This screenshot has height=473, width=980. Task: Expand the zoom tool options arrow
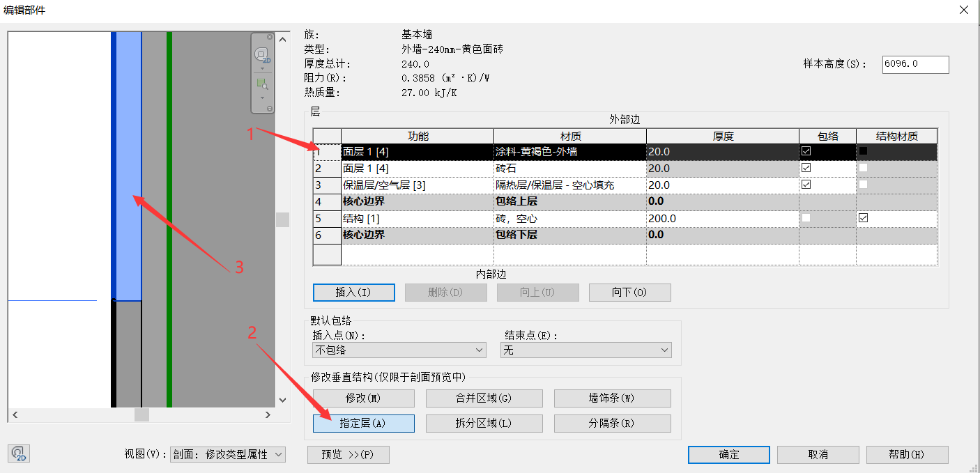click(x=262, y=98)
